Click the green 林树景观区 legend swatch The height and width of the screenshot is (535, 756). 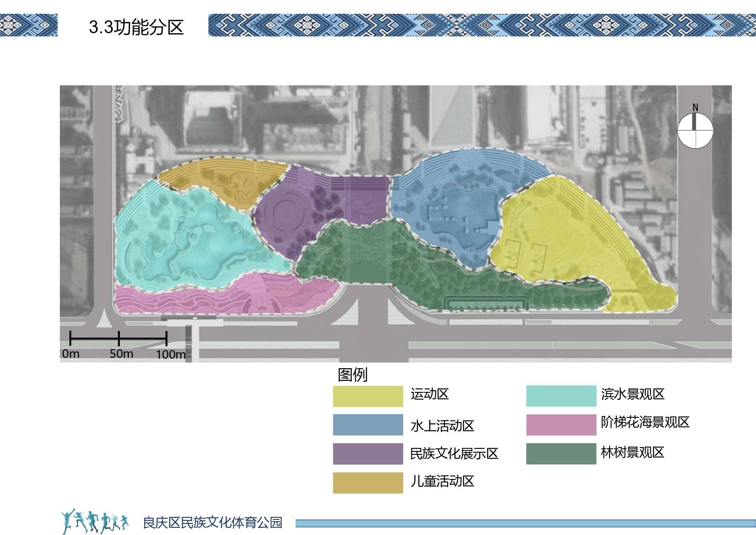pyautogui.click(x=561, y=454)
